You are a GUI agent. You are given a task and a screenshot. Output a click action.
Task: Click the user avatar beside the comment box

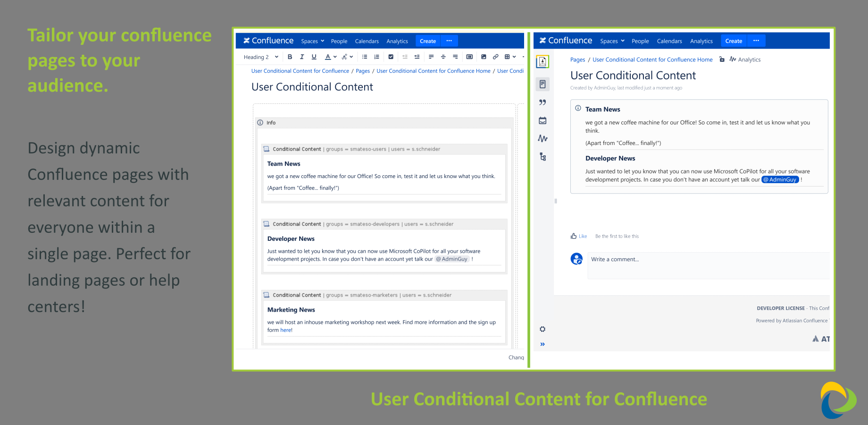coord(576,259)
